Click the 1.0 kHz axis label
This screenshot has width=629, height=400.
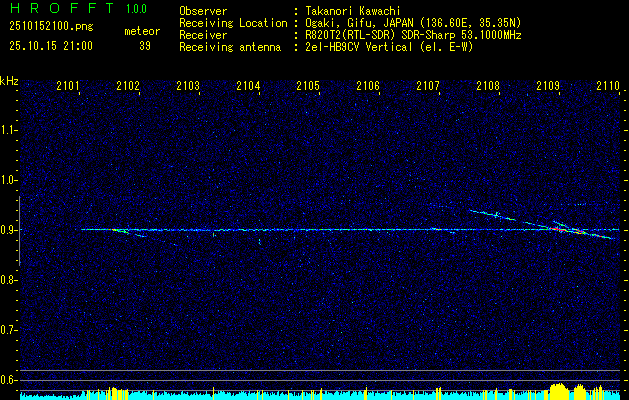[x=9, y=180]
